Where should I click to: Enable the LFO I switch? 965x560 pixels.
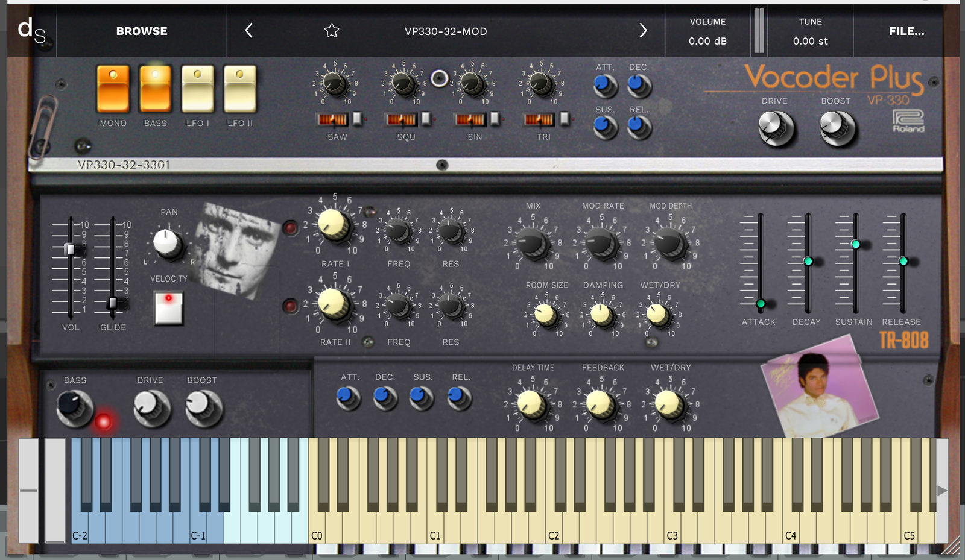[x=198, y=89]
